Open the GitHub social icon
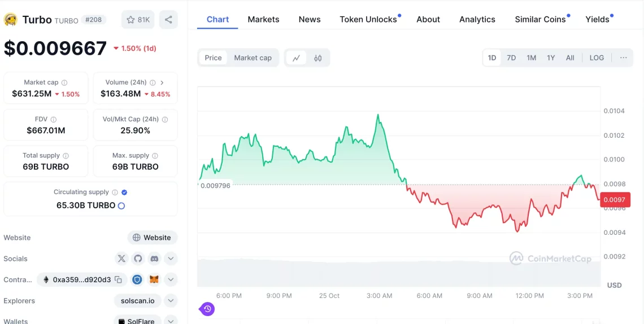The image size is (644, 324). (138, 259)
